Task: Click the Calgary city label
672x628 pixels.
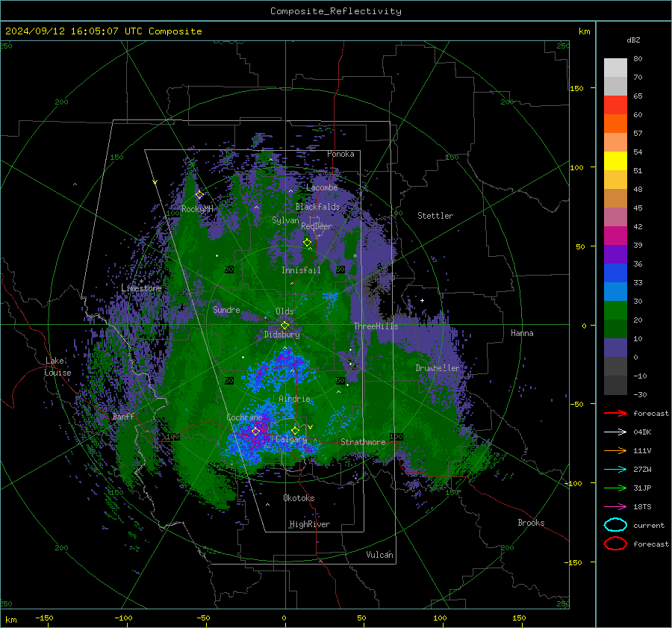Action: pyautogui.click(x=291, y=439)
